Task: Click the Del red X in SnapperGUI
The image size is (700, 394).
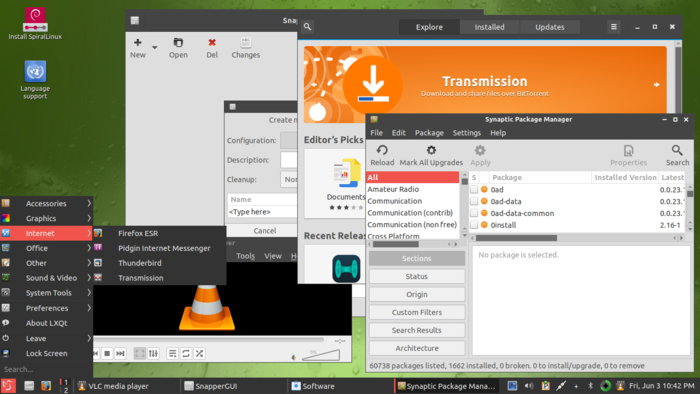Action: point(212,42)
